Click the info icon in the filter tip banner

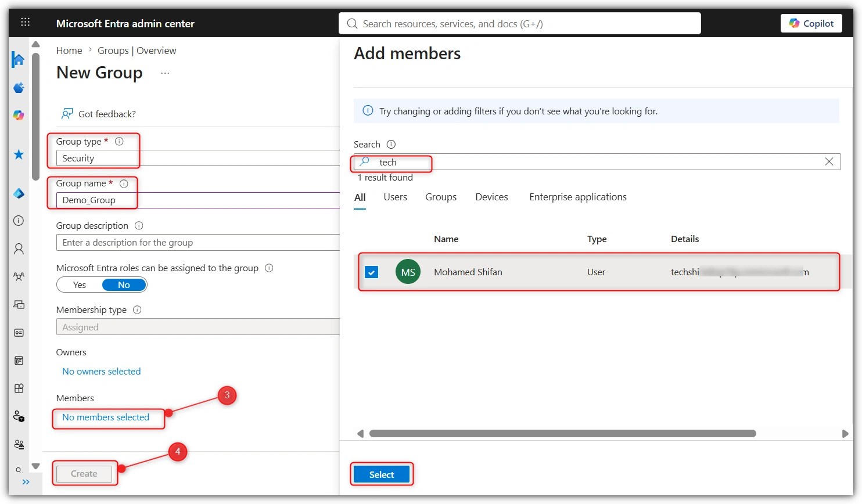click(x=368, y=110)
